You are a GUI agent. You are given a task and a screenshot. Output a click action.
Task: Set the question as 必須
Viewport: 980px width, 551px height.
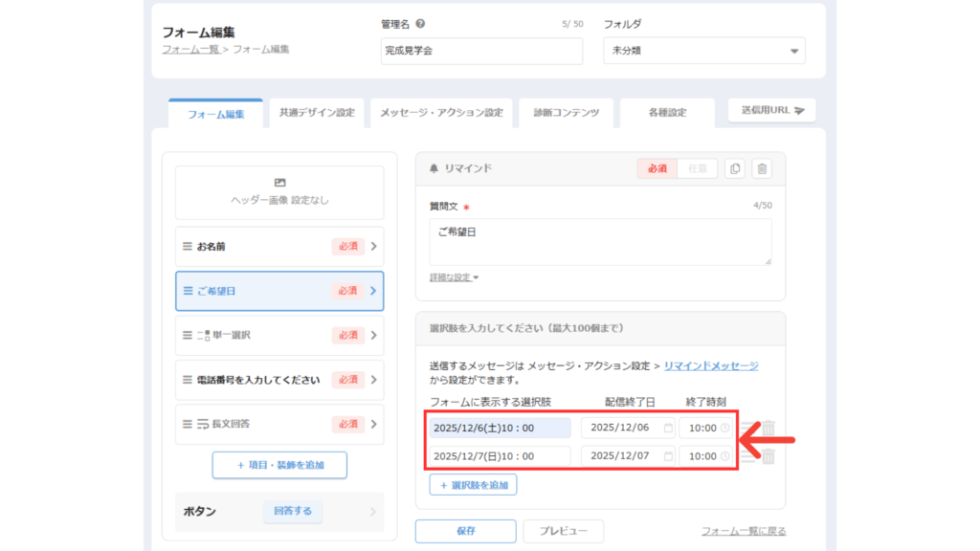click(x=657, y=168)
